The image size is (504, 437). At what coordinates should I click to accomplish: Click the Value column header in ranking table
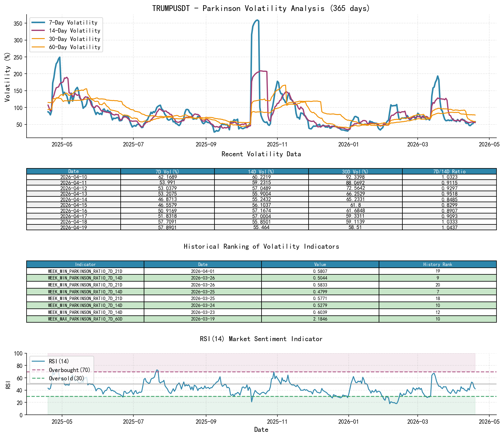(x=320, y=264)
